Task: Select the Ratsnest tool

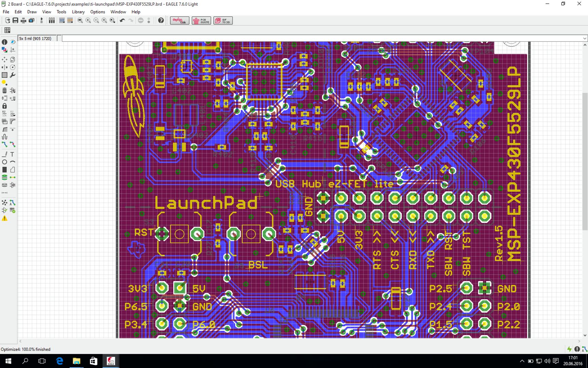Action: pyautogui.click(x=4, y=203)
